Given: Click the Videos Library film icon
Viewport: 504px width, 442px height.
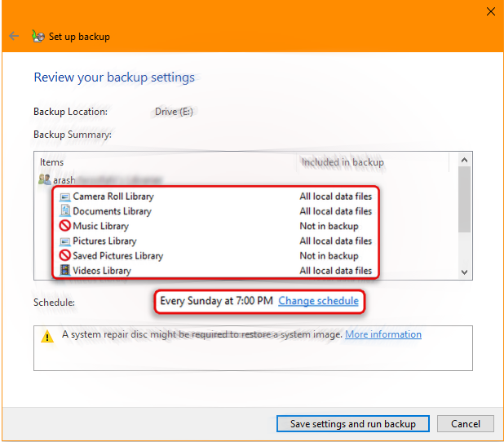Looking at the screenshot, I should click(65, 270).
